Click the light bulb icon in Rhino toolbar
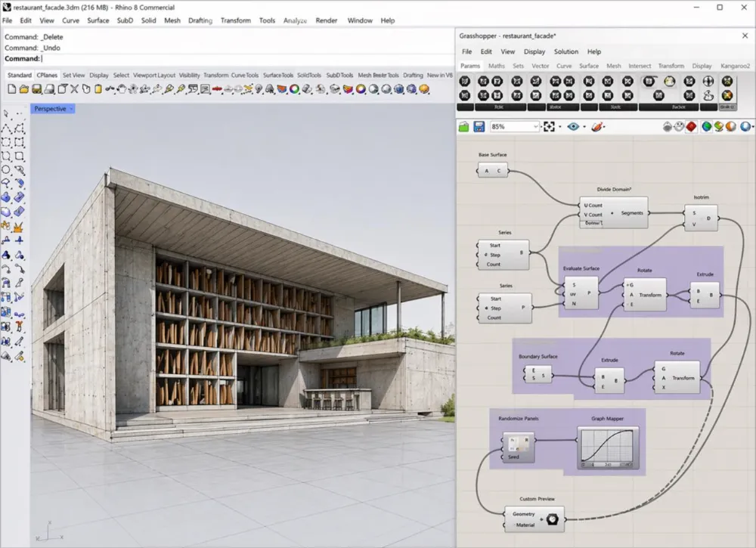Screen dimensions: 756x548 [x=259, y=89]
